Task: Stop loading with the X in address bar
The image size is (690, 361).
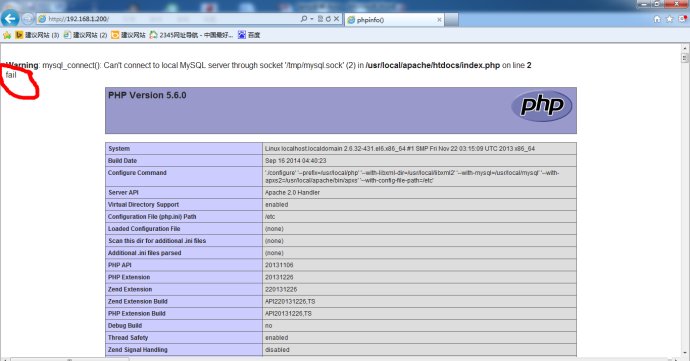Action: coord(336,19)
